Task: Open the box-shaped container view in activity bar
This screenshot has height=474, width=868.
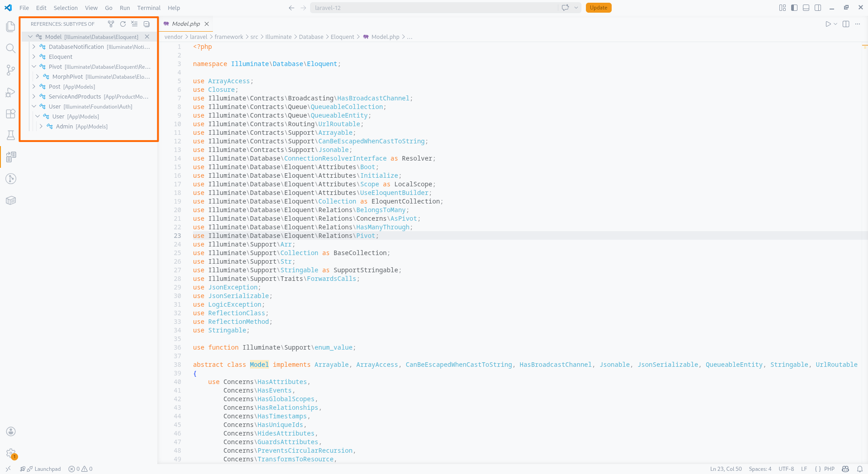Action: click(11, 200)
